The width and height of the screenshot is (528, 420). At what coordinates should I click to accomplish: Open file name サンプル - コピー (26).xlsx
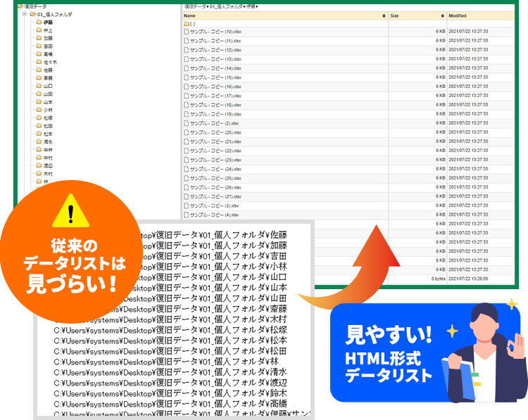click(215, 187)
